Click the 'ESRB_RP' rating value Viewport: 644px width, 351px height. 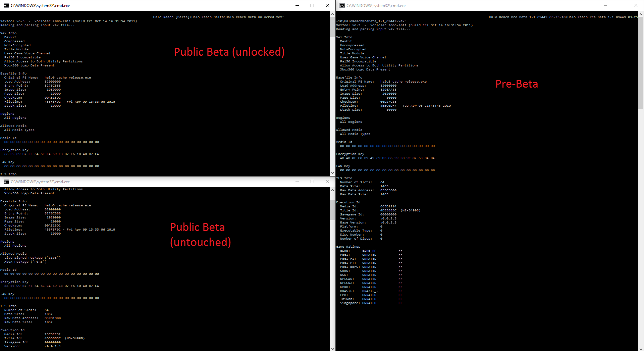tap(369, 251)
